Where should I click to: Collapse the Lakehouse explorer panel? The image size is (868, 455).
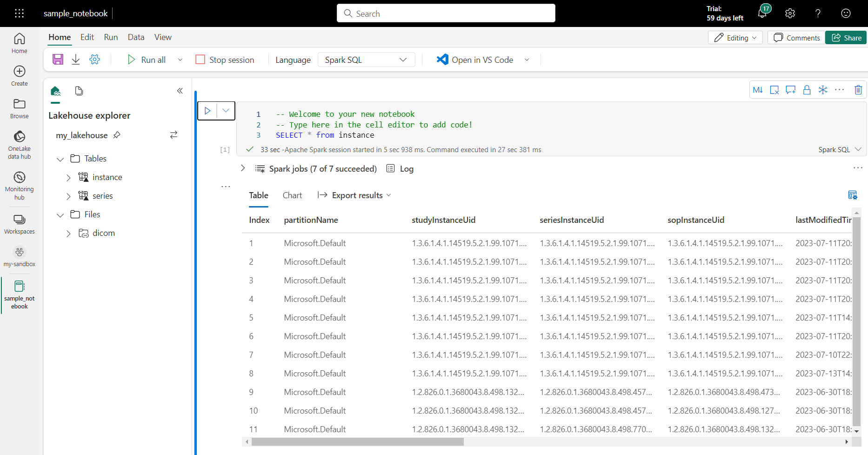[x=180, y=91]
